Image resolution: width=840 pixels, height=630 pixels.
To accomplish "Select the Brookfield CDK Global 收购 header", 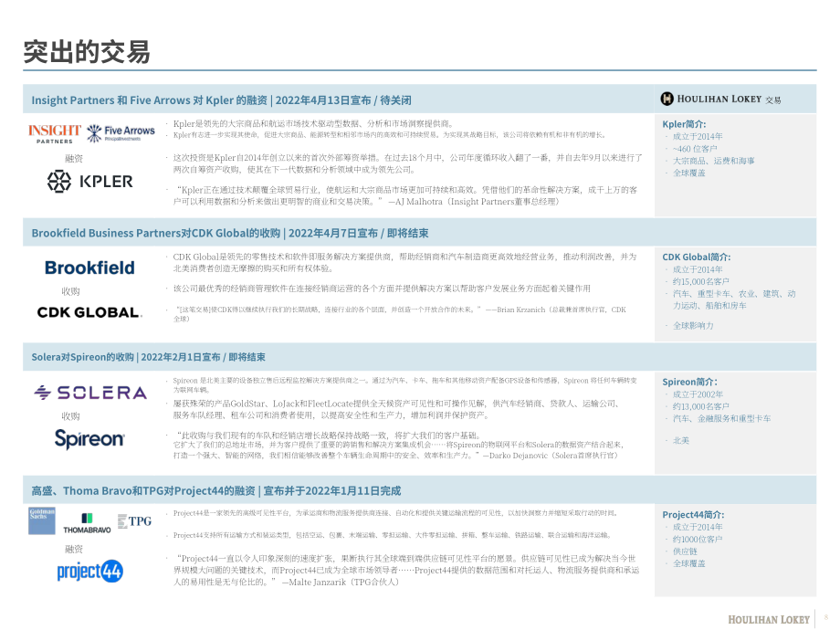I will tap(230, 233).
